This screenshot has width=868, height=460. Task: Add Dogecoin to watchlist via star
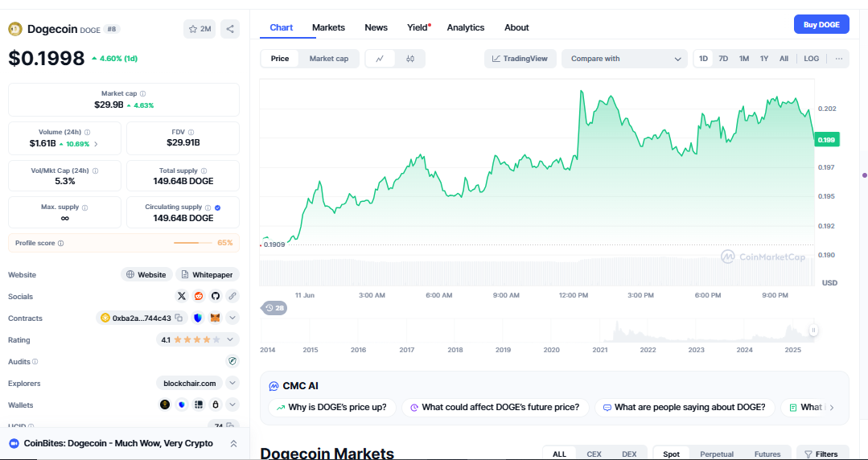point(200,29)
